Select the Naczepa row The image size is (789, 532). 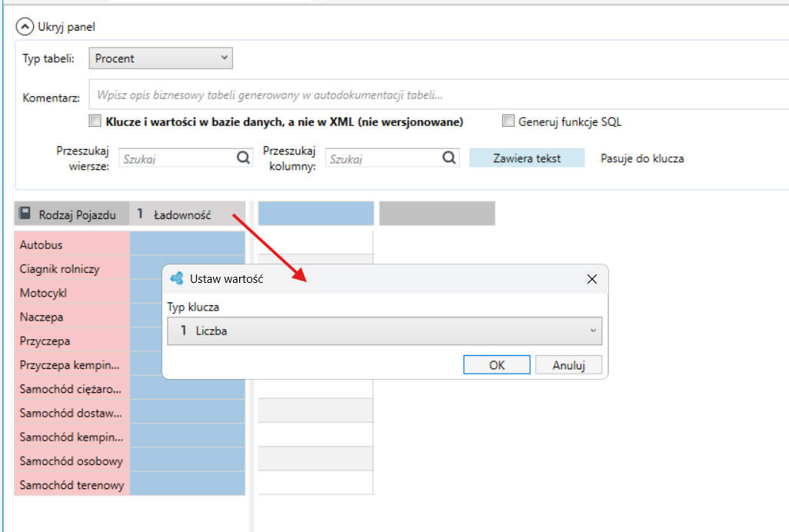72,317
